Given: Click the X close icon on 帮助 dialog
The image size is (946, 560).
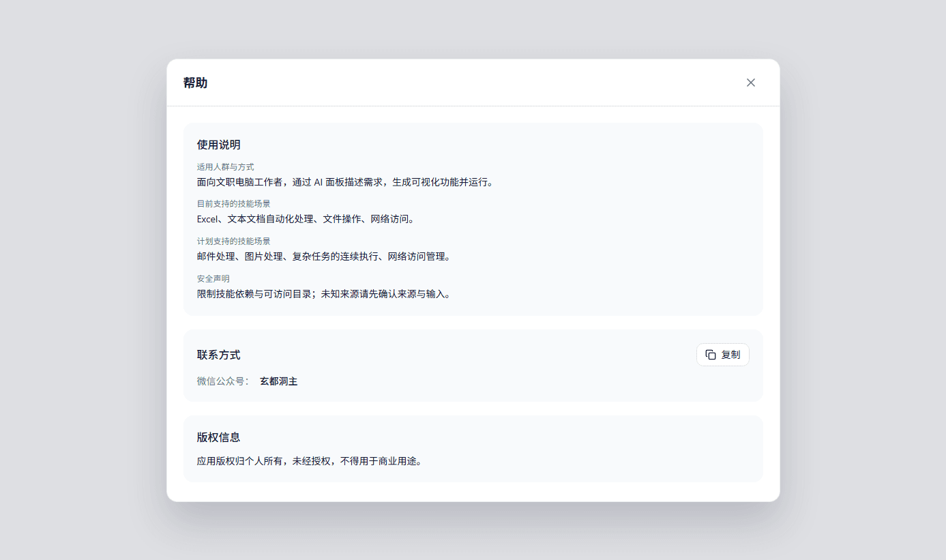Looking at the screenshot, I should tap(750, 82).
